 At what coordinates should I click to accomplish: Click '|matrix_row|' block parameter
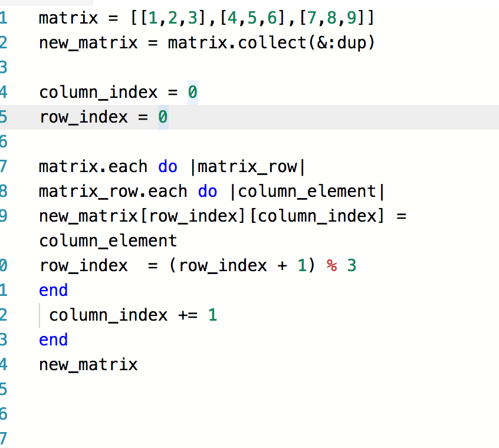pyautogui.click(x=247, y=167)
